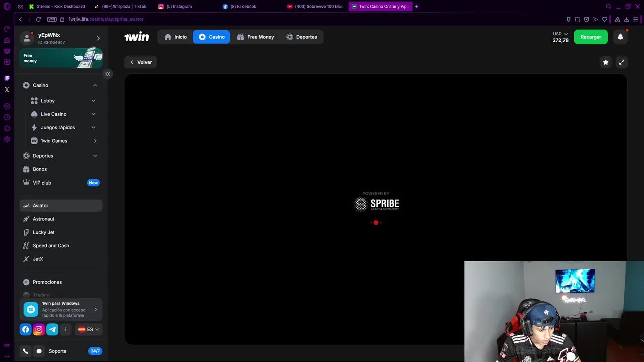
Task: Click the browser tab search magnifier
Action: coord(608,6)
